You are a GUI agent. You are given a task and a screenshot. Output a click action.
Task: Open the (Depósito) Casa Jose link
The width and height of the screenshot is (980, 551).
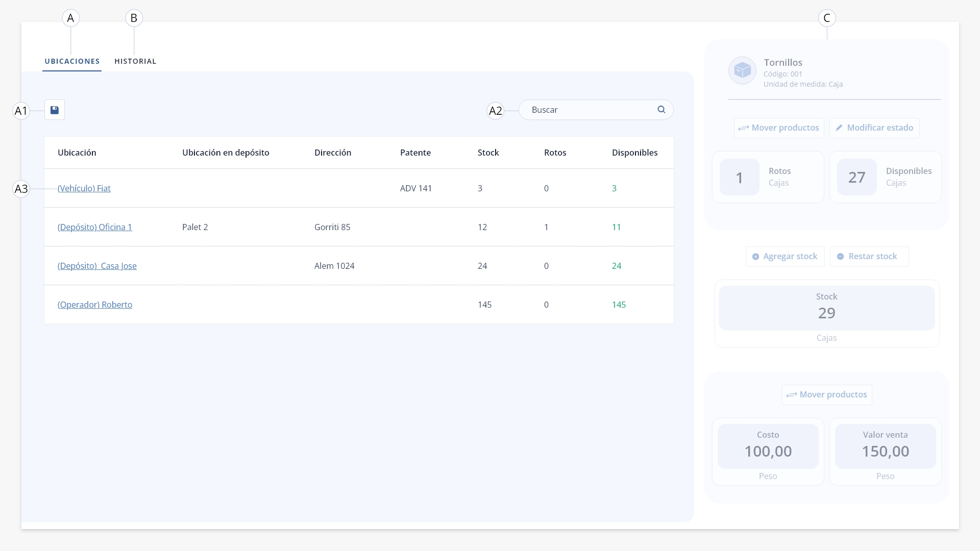pyautogui.click(x=97, y=266)
